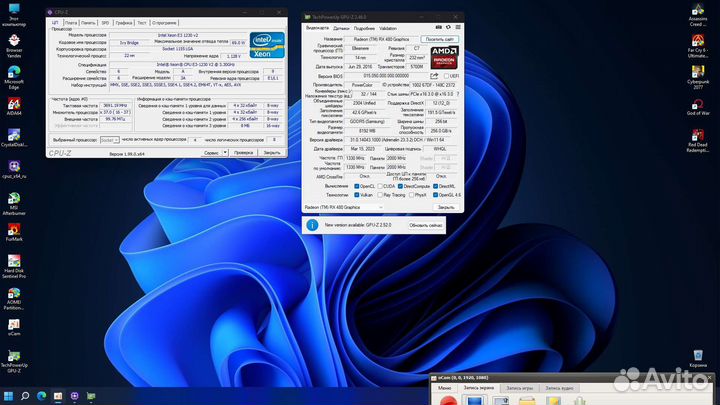
Task: Open the AOMEI Partition desktop shortcut
Action: pos(14,298)
